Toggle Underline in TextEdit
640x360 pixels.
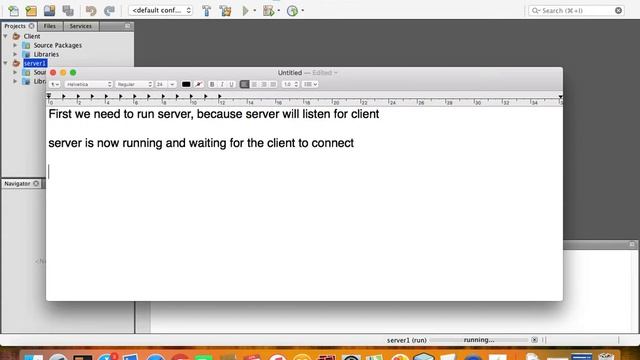[231, 84]
